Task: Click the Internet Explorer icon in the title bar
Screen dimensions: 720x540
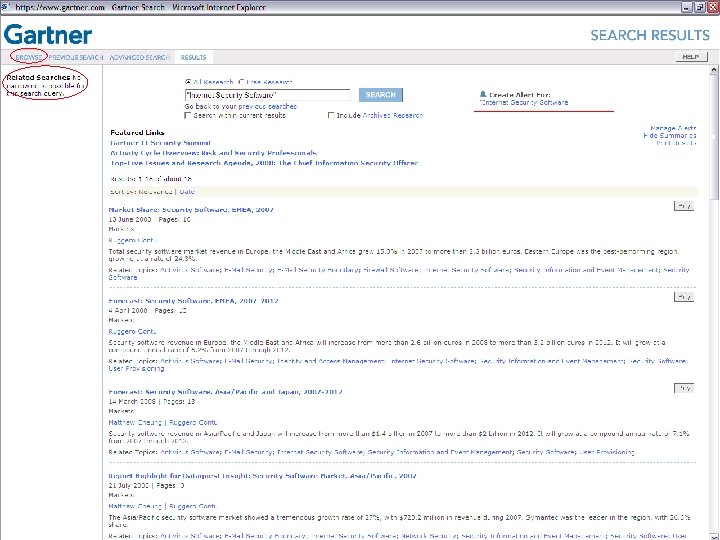Action: tap(6, 7)
